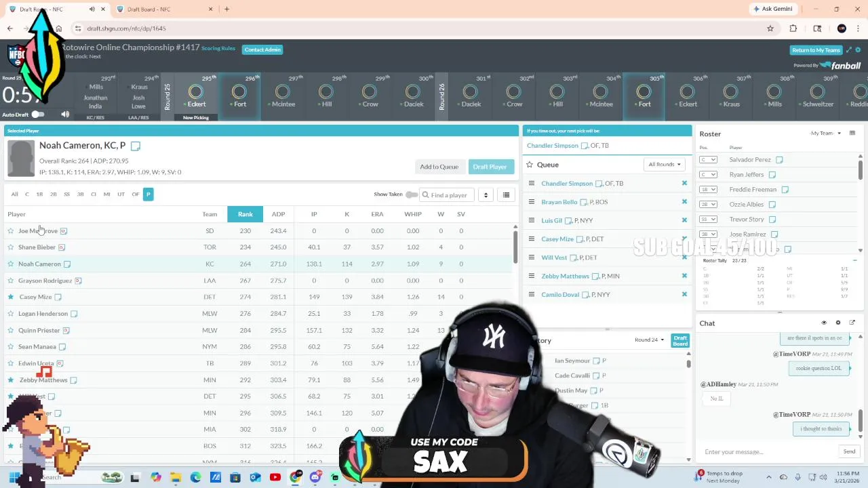Filter players by C position

tap(27, 195)
